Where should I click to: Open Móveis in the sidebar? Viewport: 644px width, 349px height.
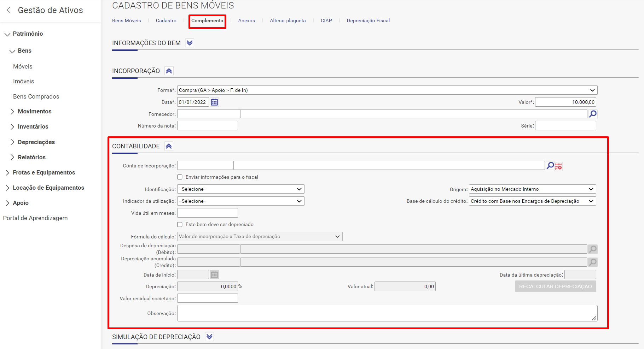(x=23, y=66)
